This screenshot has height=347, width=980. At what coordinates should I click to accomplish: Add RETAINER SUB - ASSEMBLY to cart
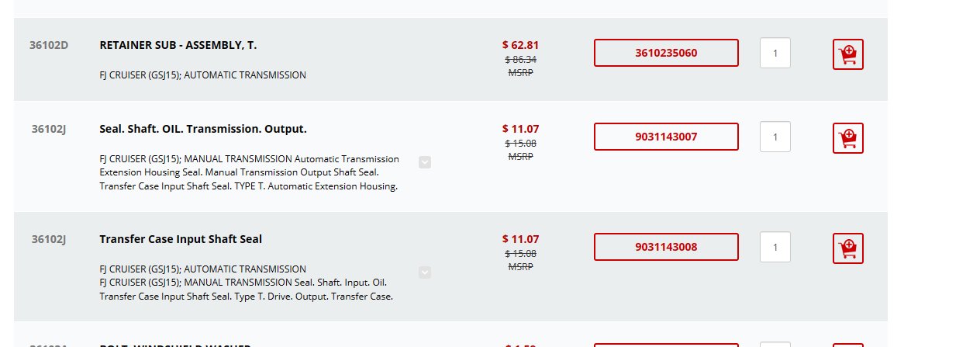coord(847,54)
